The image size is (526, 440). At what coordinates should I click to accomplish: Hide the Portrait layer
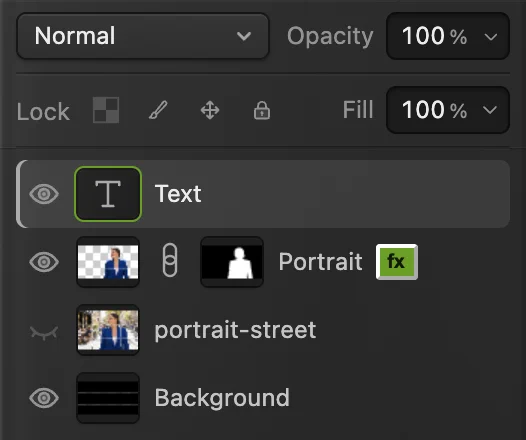pyautogui.click(x=44, y=262)
